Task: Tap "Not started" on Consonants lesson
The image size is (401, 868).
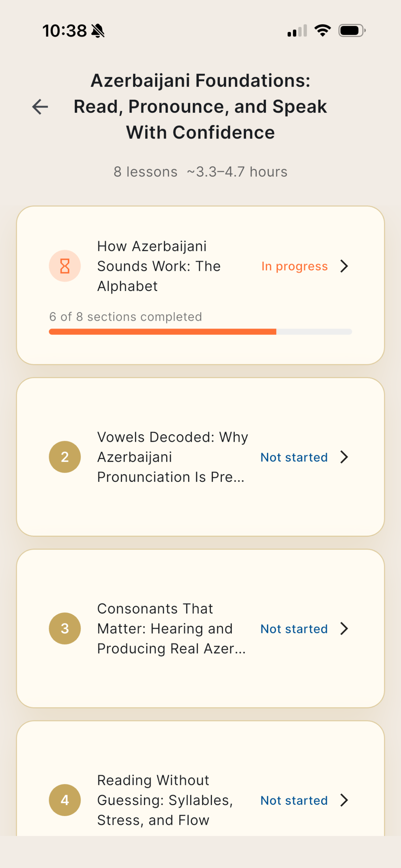Action: (x=294, y=629)
